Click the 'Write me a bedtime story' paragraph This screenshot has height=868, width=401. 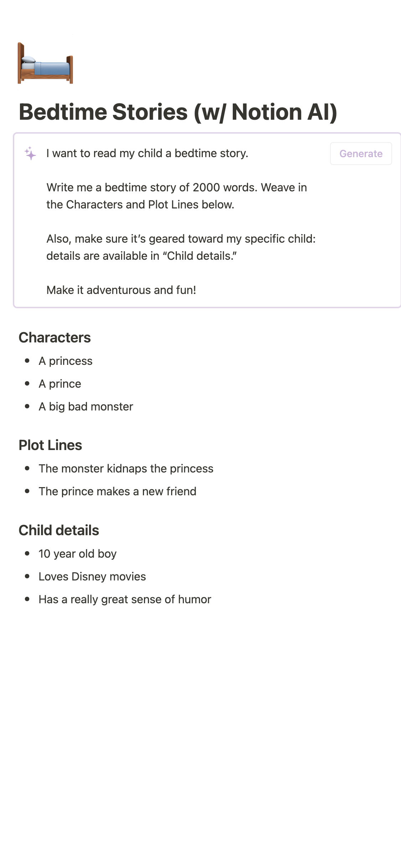pos(176,196)
